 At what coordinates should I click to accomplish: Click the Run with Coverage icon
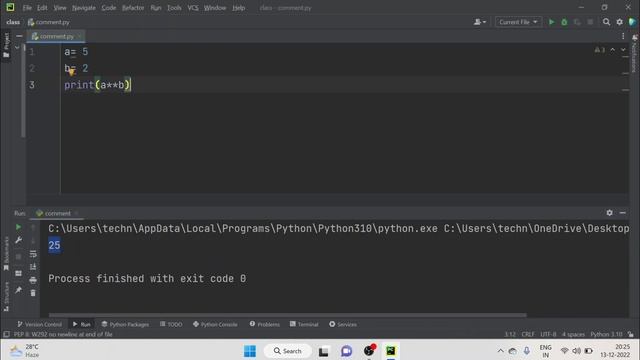(x=577, y=22)
